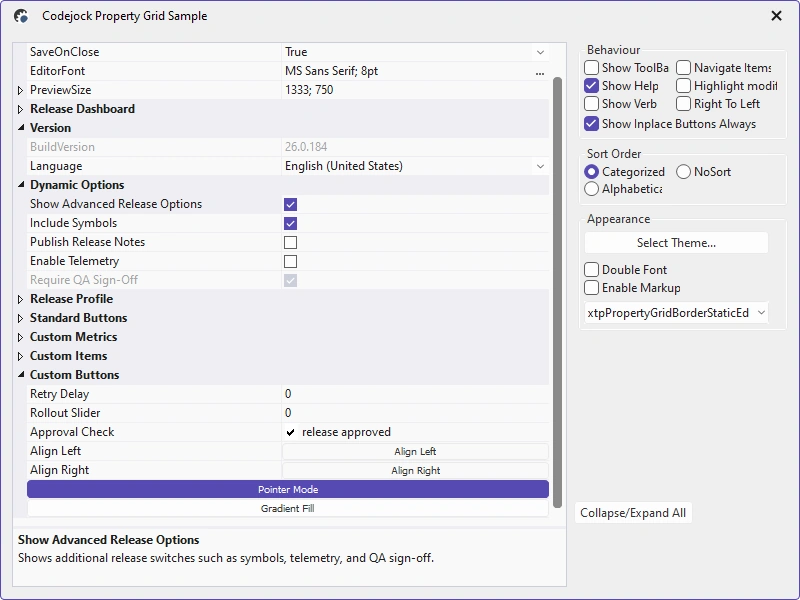The width and height of the screenshot is (800, 600).
Task: Click the PreviewSize value 1333; 750
Action: pos(309,90)
